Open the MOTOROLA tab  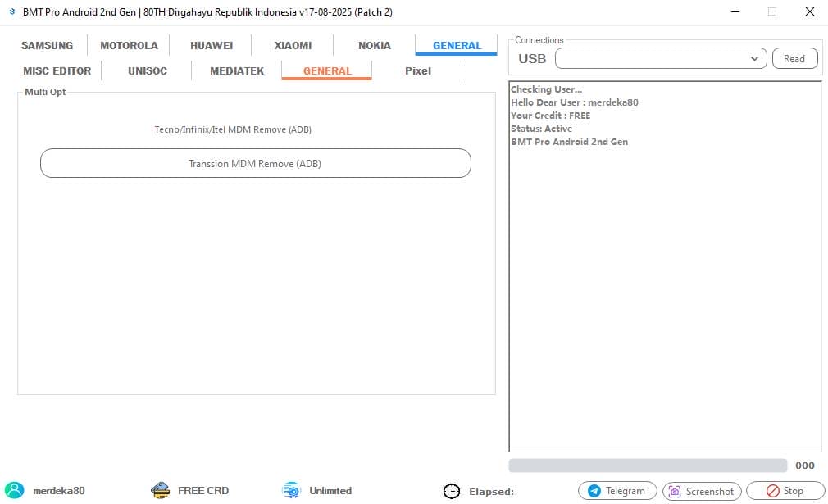129,46
